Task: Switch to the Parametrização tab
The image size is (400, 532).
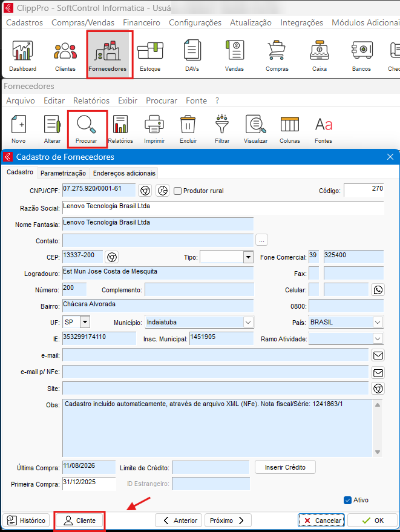Action: [x=63, y=173]
